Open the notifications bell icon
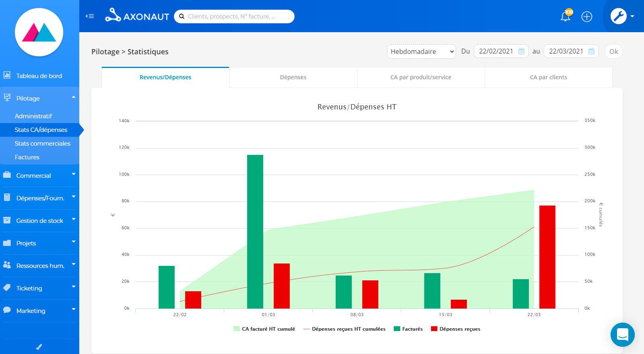This screenshot has height=354, width=644. tap(566, 16)
